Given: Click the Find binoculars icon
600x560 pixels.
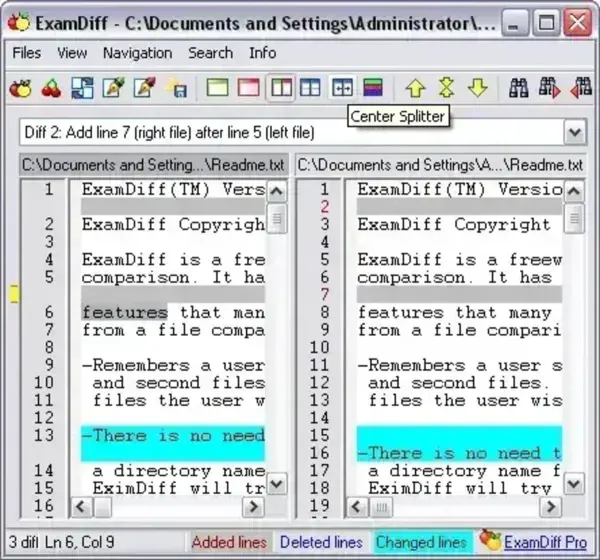Looking at the screenshot, I should (x=519, y=88).
